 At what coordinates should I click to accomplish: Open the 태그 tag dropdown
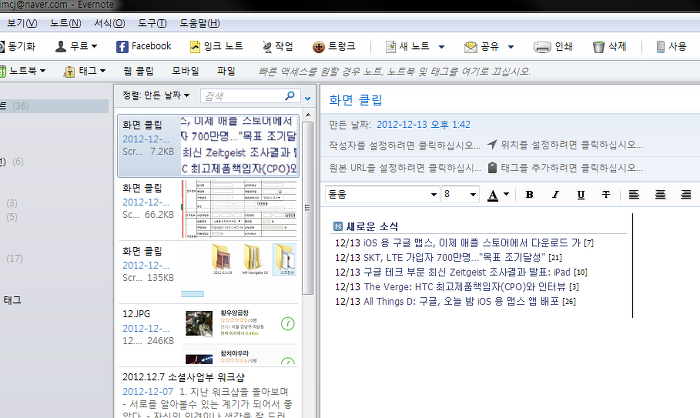point(85,71)
